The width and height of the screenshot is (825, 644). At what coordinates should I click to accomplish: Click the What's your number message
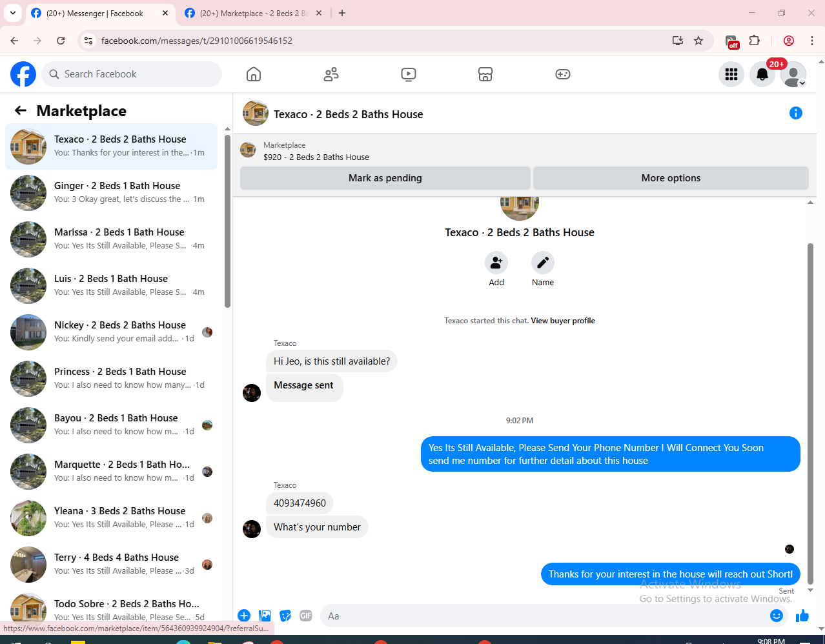(317, 527)
